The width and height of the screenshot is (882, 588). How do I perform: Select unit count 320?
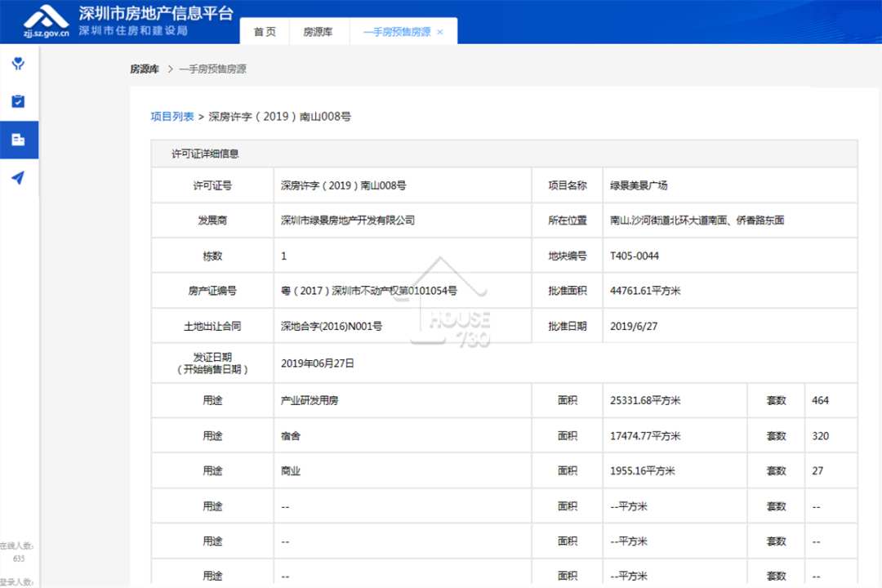pyautogui.click(x=820, y=436)
